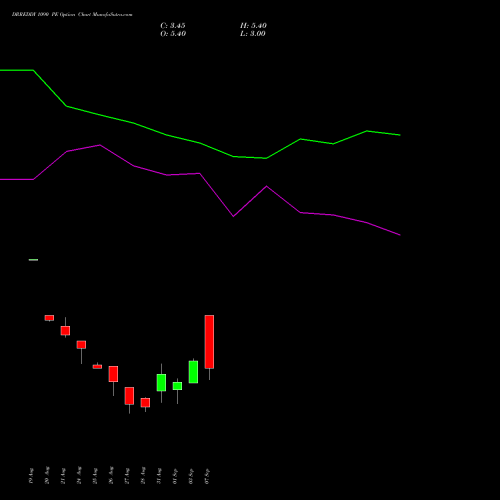The image size is (500, 500).
Task: Click the red candlestick for 24 Aug
Action: tap(81, 345)
